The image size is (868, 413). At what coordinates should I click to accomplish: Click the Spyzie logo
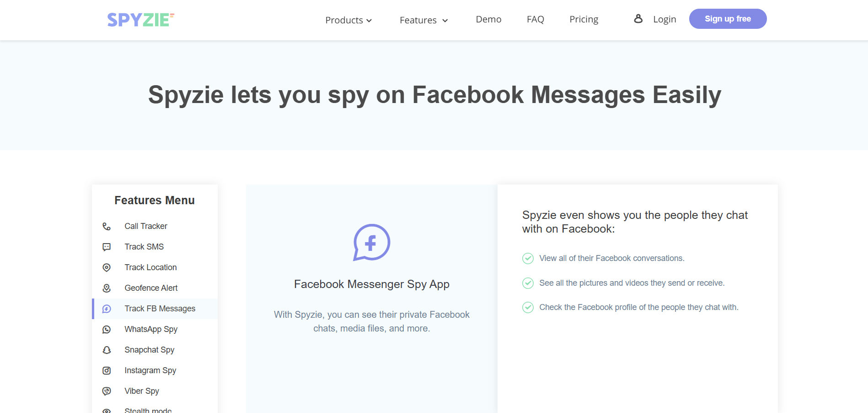tap(139, 19)
